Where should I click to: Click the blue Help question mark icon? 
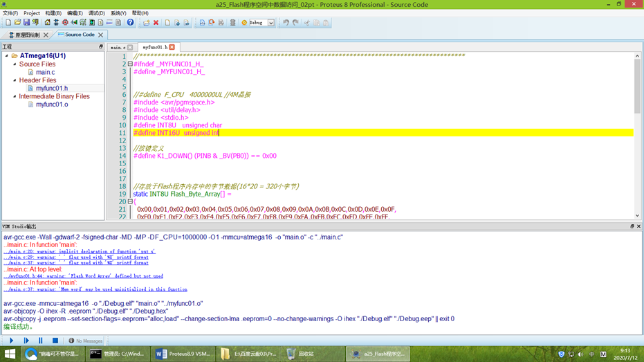pos(130,23)
